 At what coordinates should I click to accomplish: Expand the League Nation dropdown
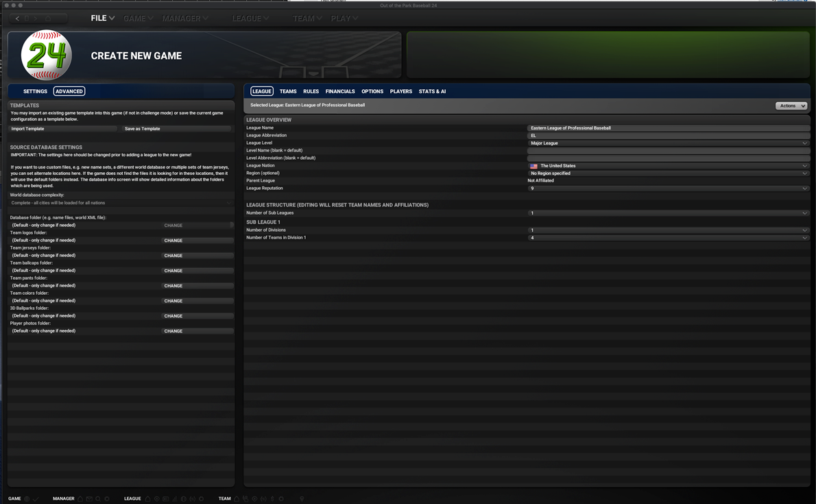pyautogui.click(x=668, y=165)
